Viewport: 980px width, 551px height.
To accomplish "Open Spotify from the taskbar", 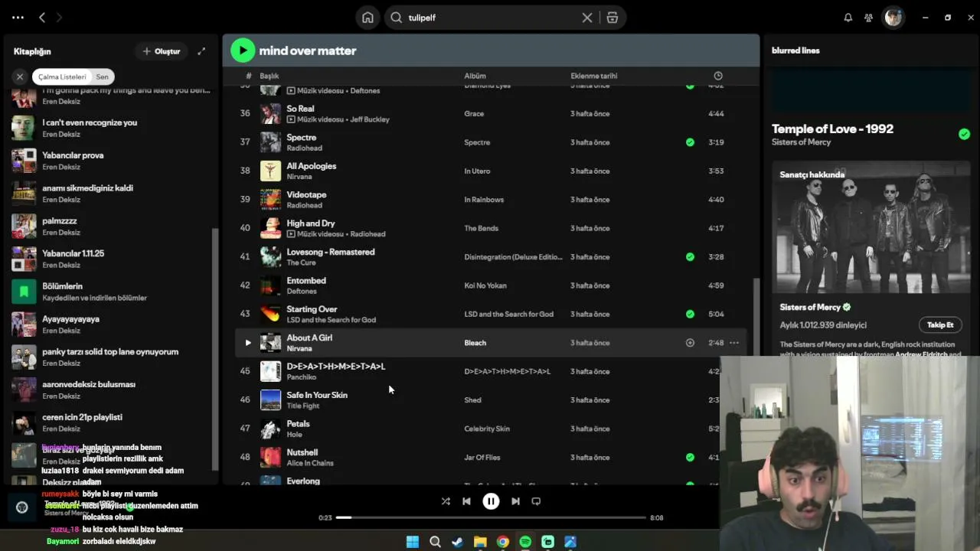I will [x=525, y=542].
